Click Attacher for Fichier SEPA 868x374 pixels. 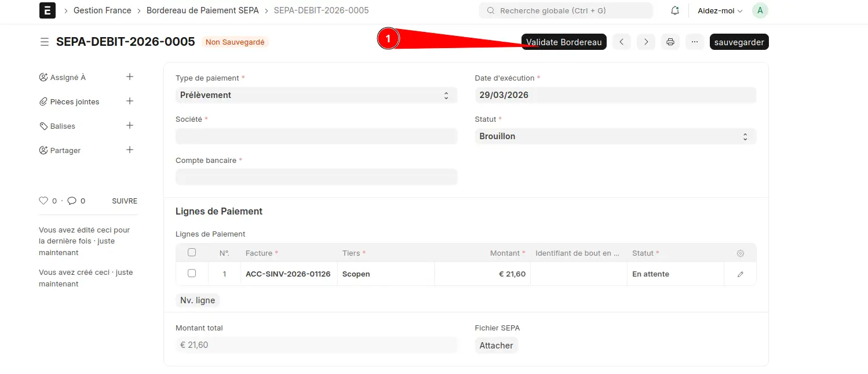click(x=497, y=346)
